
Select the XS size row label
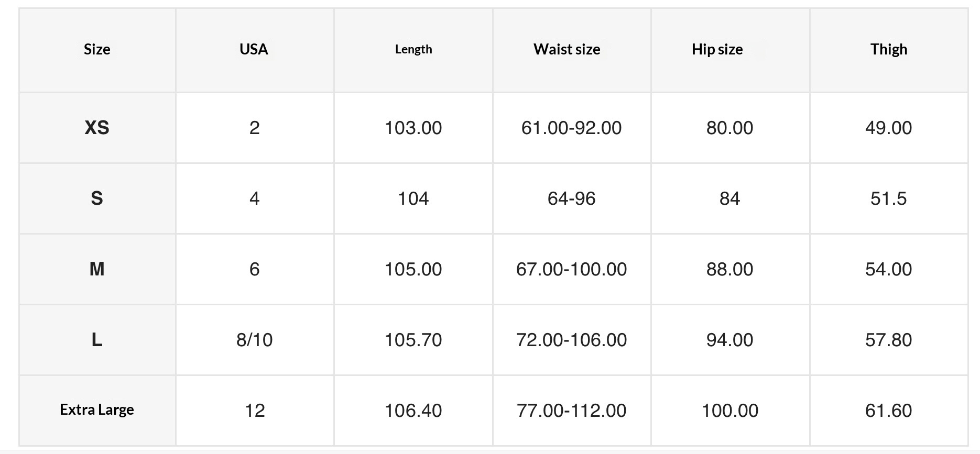pyautogui.click(x=97, y=128)
